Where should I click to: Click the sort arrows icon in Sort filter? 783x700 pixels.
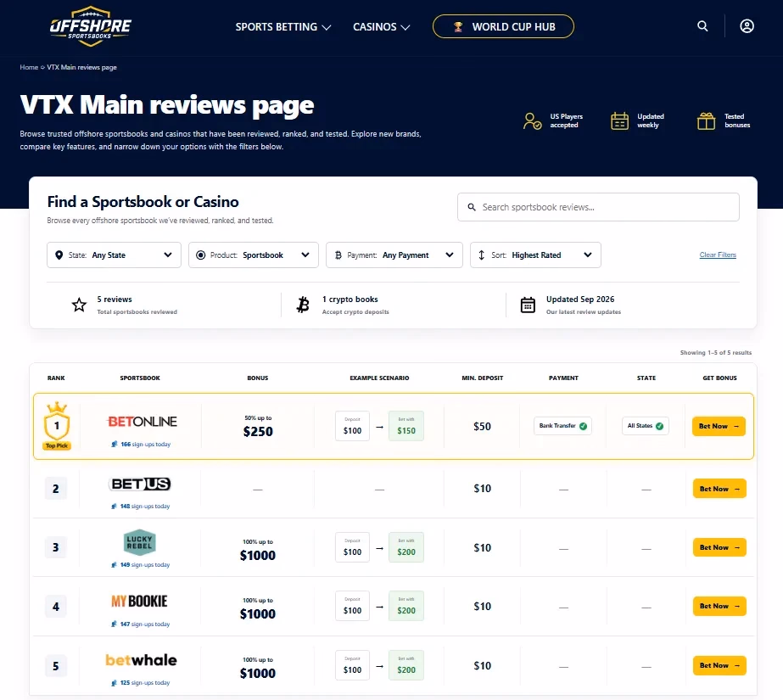coord(481,255)
